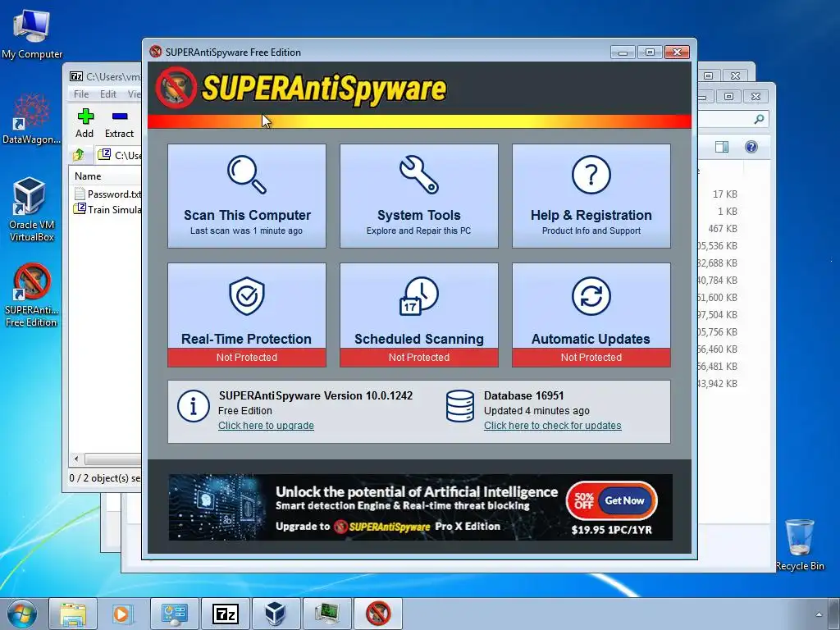The height and width of the screenshot is (630, 840).
Task: Click the 7-Zip scrollbar left arrow
Action: 76,459
